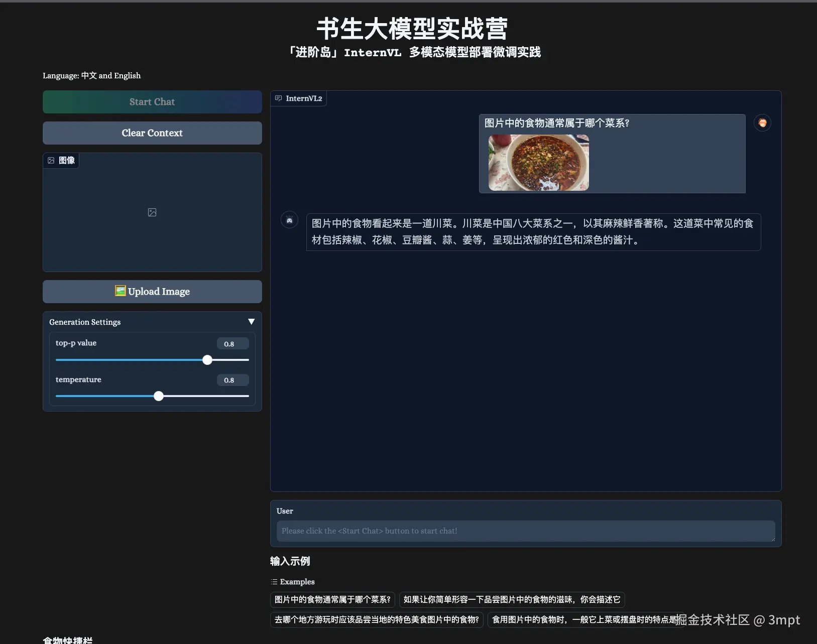Click the picture icon next to 图像 label
817x644 pixels.
51,161
